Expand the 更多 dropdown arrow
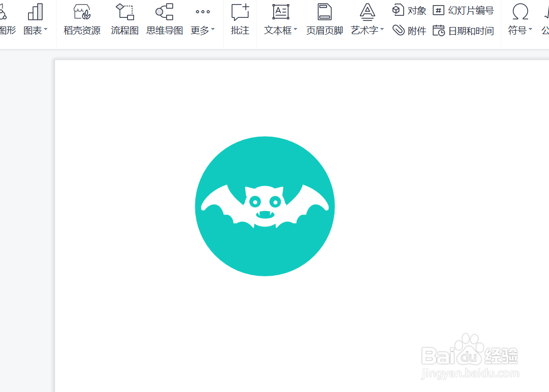Screen dimensions: 549x392 click(x=213, y=30)
